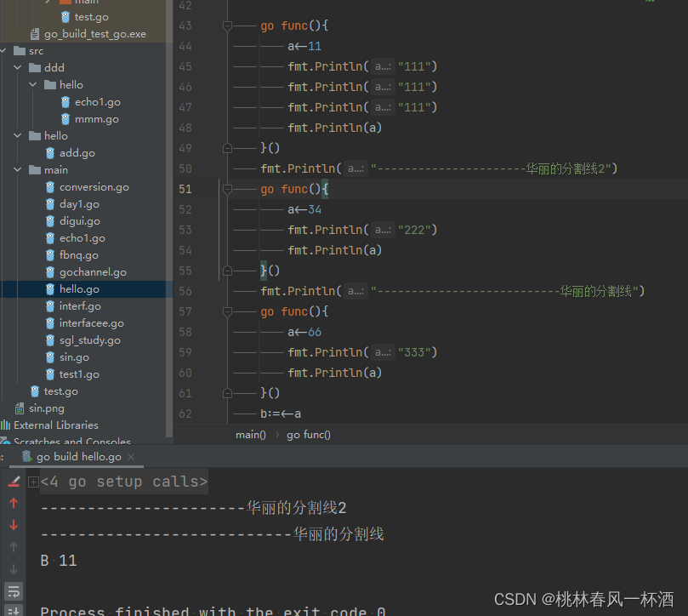The height and width of the screenshot is (616, 688).
Task: Close the 'go build hello.go' console tab
Action: 132,456
